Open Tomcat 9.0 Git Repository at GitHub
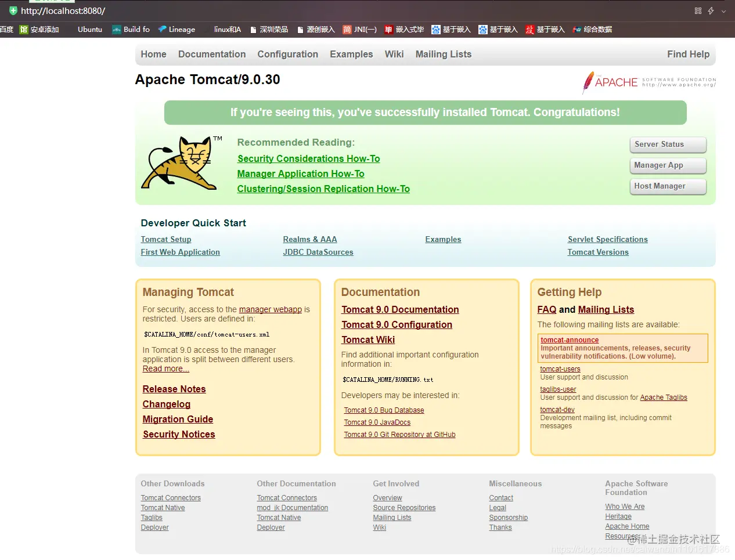This screenshot has height=560, width=735. pos(399,435)
